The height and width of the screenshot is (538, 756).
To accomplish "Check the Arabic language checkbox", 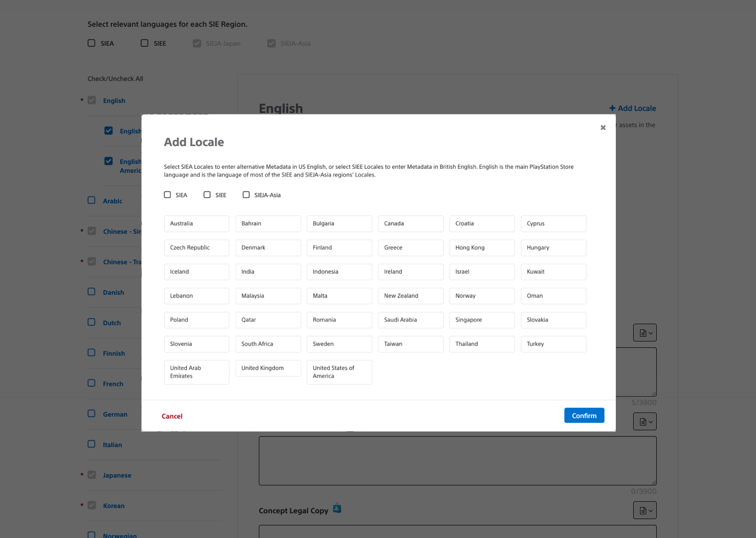I will click(91, 200).
